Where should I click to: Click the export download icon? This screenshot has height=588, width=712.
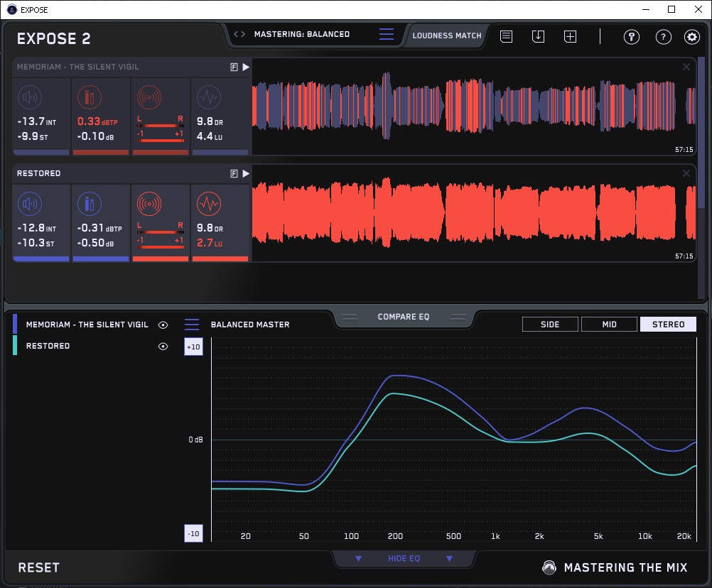click(538, 36)
